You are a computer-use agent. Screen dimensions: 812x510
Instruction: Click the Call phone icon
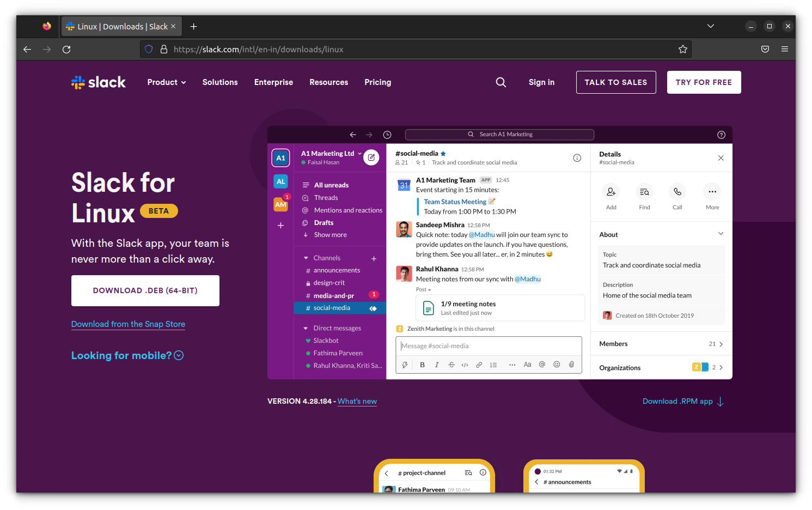(677, 192)
